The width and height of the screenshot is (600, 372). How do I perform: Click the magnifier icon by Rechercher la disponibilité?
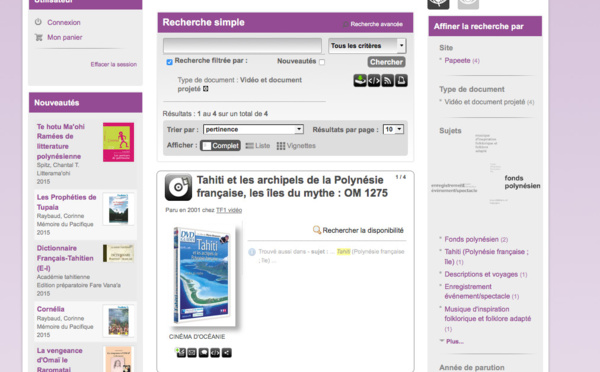pos(317,230)
